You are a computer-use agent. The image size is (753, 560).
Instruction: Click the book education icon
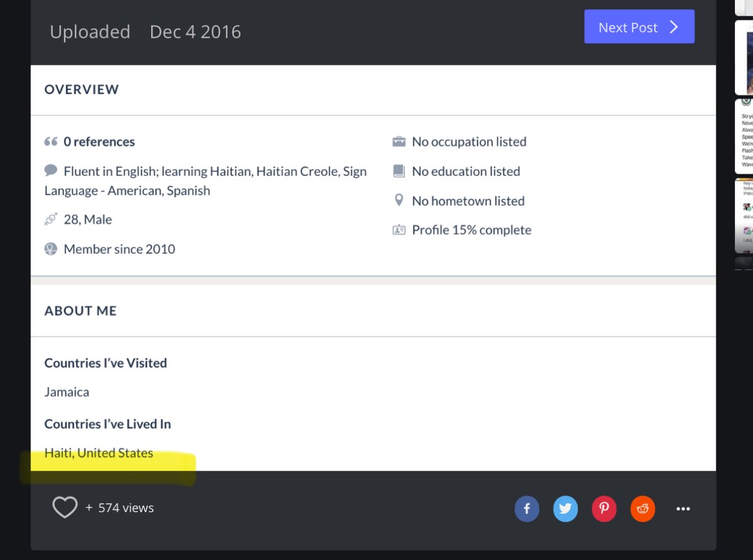(x=398, y=171)
